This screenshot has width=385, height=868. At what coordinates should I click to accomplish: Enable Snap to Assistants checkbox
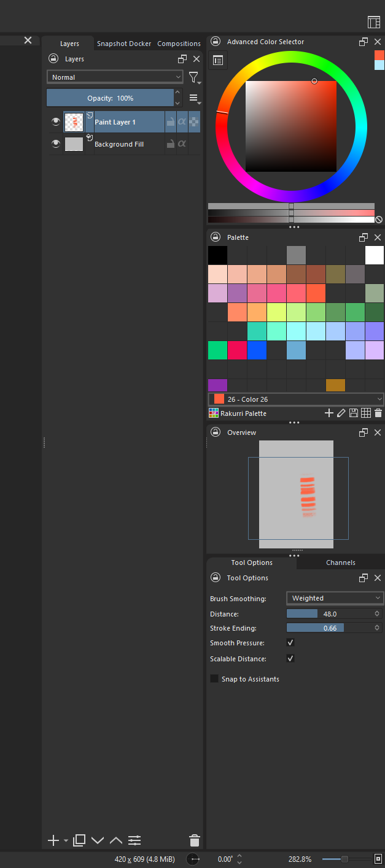(214, 679)
